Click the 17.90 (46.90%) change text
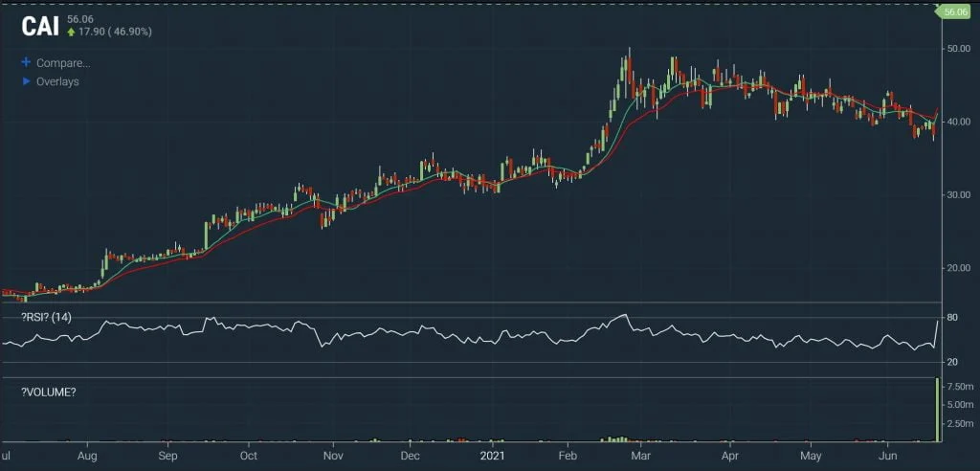This screenshot has width=980, height=471. click(114, 32)
